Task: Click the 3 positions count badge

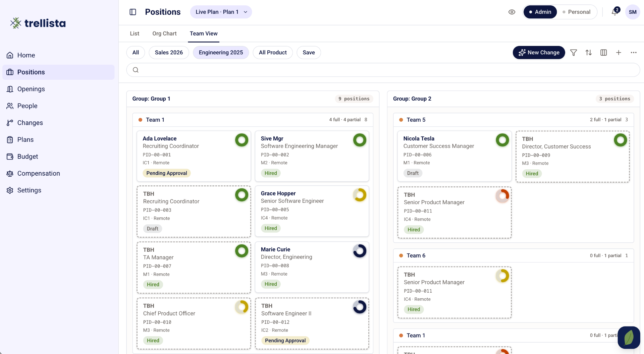Action: 614,99
